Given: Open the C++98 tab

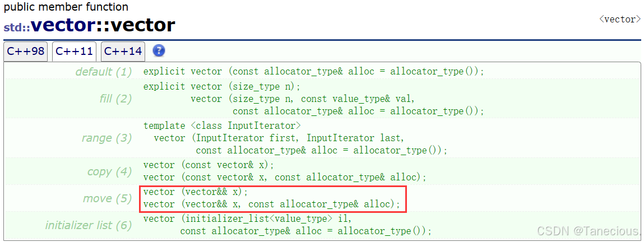Looking at the screenshot, I should coord(25,52).
